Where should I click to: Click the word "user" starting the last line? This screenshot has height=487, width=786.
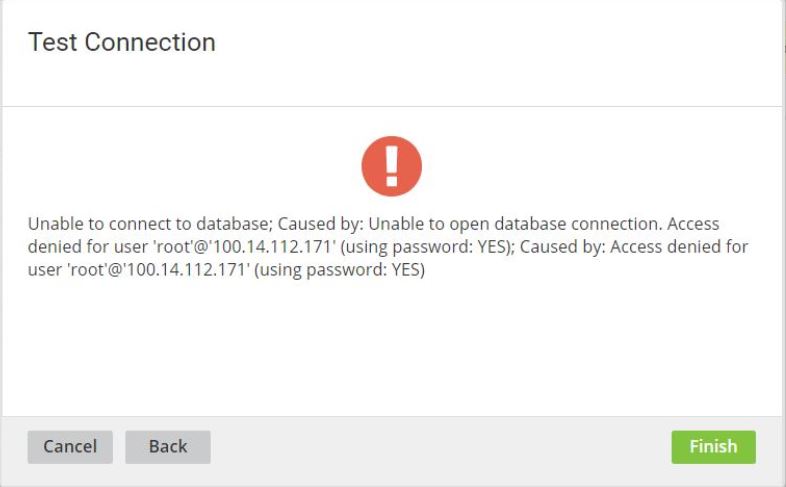tap(44, 270)
